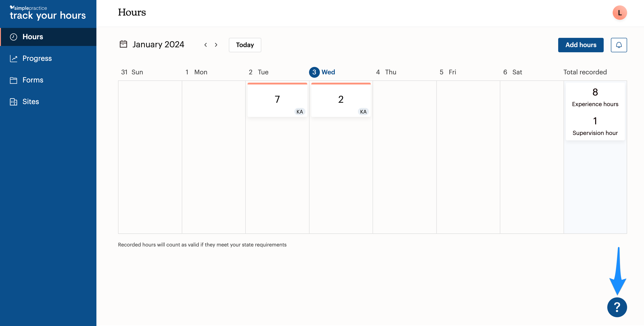The height and width of the screenshot is (326, 644).
Task: Open notifications bell icon
Action: (619, 45)
